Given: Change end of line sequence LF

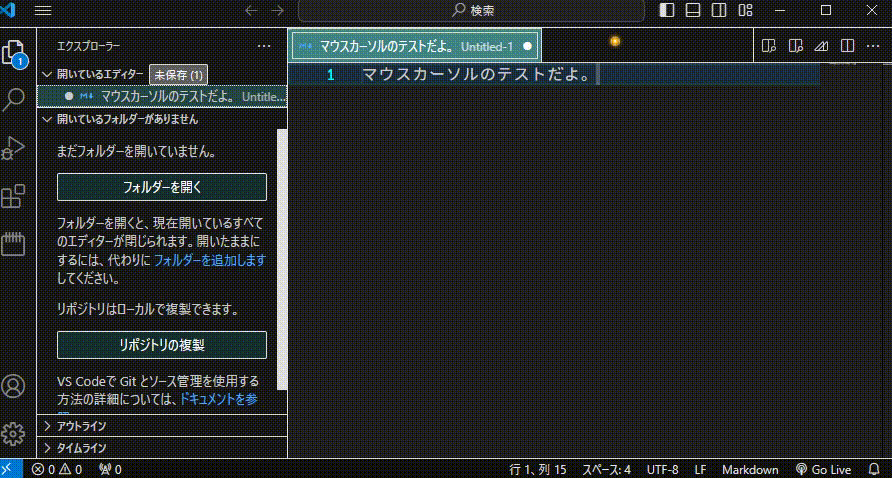Looking at the screenshot, I should coord(700,469).
